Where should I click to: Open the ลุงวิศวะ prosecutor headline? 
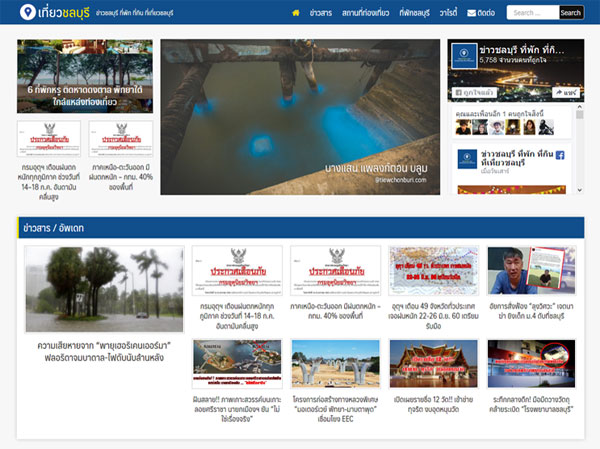(x=532, y=311)
